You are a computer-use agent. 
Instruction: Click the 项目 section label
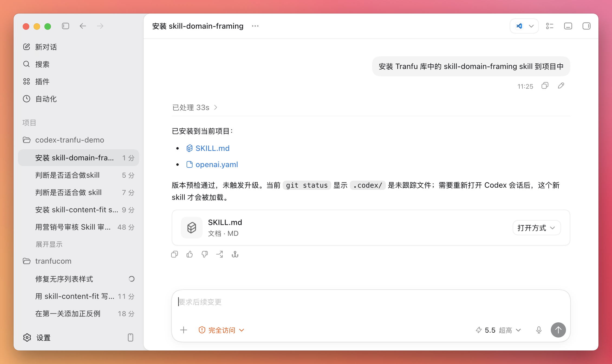pyautogui.click(x=29, y=123)
